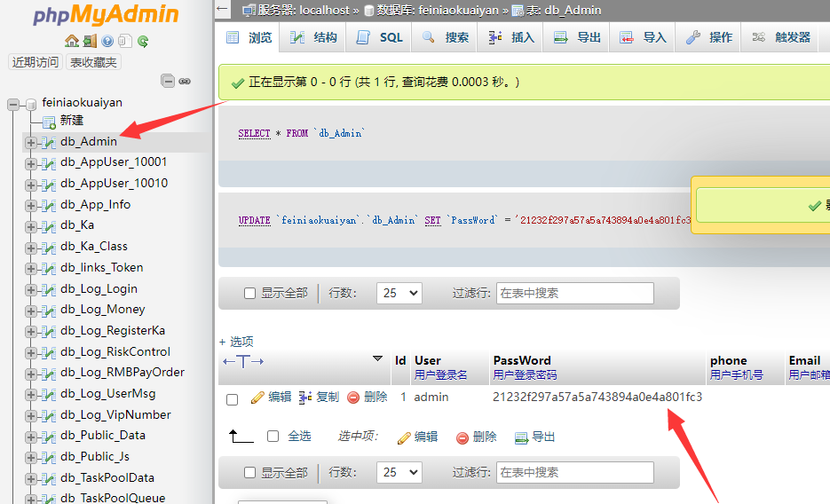Collapse the feiniaokuaiyan database tree
The width and height of the screenshot is (830, 504).
(x=13, y=104)
